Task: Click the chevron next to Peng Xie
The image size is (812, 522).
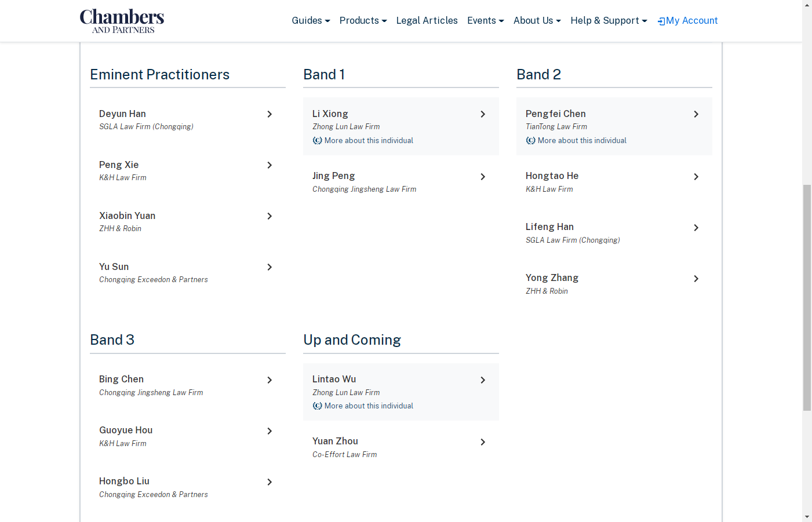Action: pos(270,165)
